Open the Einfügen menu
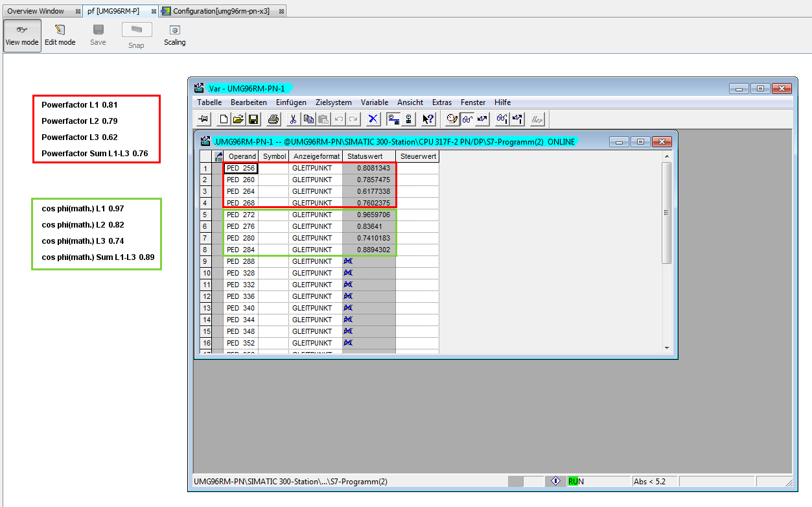Image resolution: width=812 pixels, height=507 pixels. pyautogui.click(x=291, y=102)
